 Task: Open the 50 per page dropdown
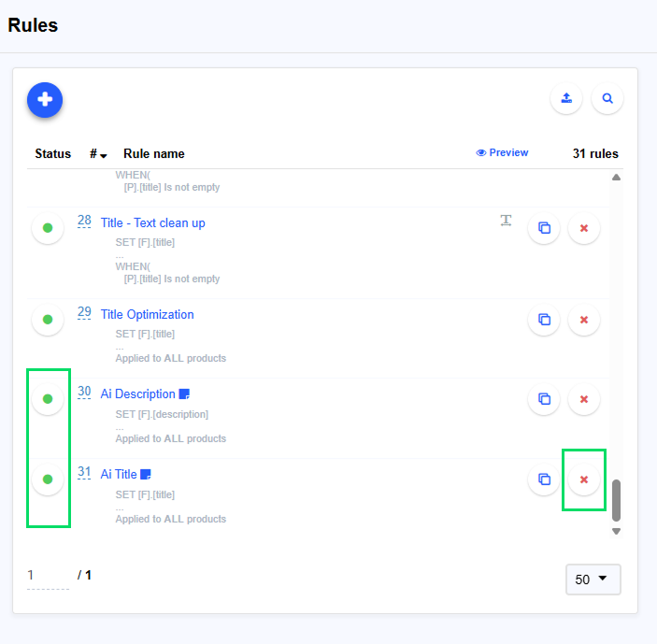click(x=593, y=580)
